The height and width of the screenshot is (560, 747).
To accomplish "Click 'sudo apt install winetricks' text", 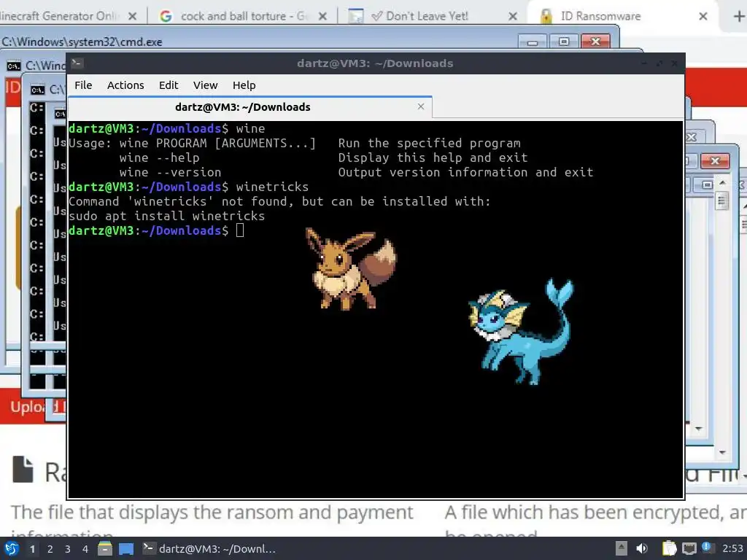I will point(166,216).
